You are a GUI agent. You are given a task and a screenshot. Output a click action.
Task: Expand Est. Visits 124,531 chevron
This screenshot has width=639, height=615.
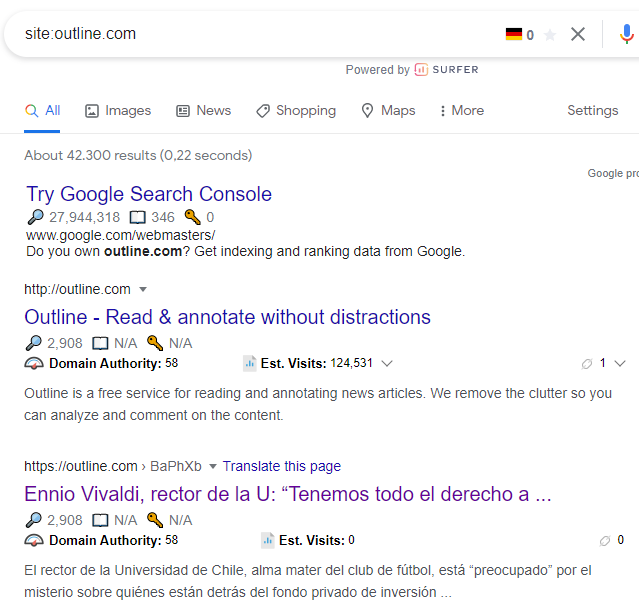(387, 363)
